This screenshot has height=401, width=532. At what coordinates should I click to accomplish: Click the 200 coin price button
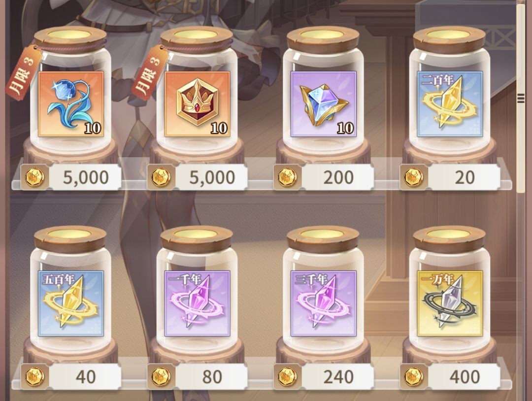338,177
